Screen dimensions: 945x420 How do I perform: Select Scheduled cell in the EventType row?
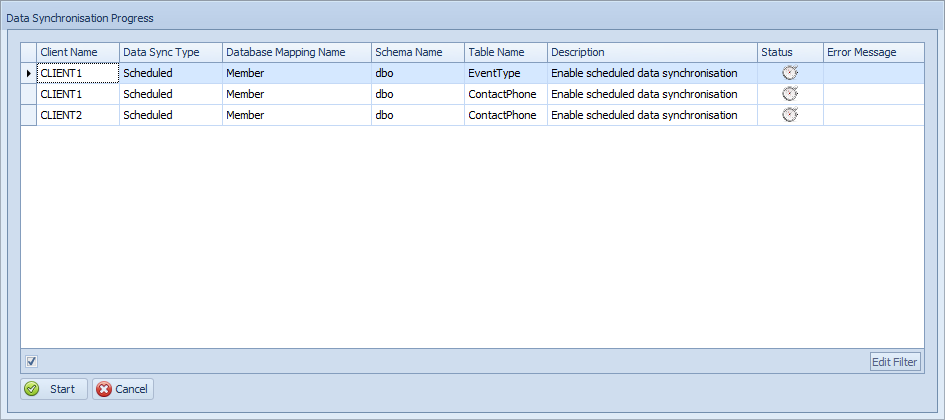point(171,74)
